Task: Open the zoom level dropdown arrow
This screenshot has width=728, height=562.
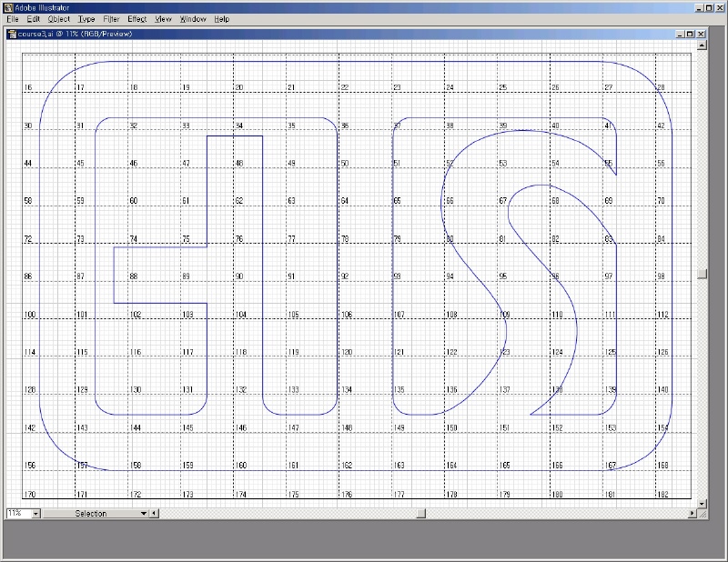Action: 35,513
